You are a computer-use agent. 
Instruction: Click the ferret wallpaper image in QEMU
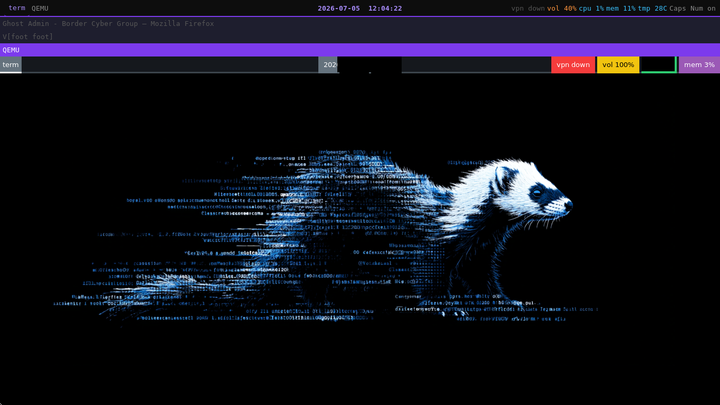click(360, 239)
